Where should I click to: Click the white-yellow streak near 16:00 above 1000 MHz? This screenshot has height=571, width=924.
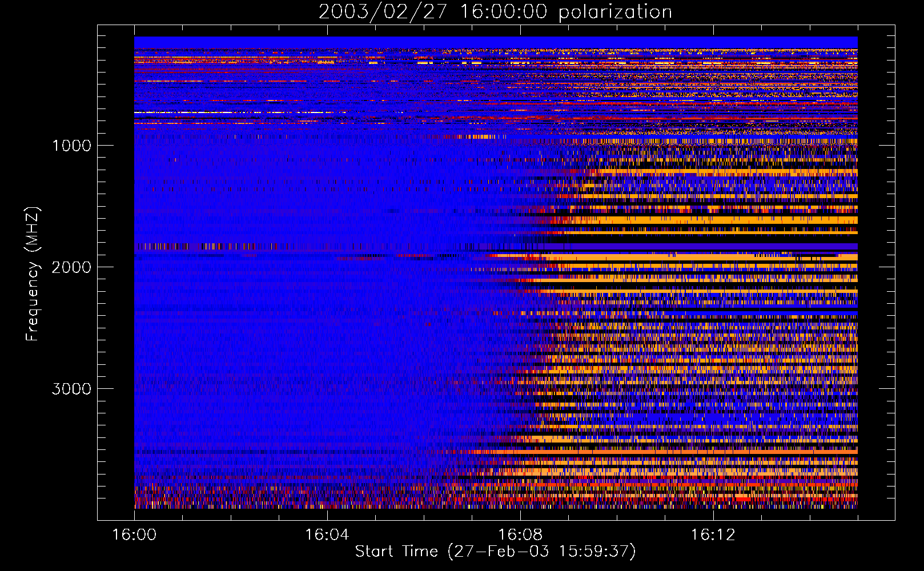tap(183, 112)
